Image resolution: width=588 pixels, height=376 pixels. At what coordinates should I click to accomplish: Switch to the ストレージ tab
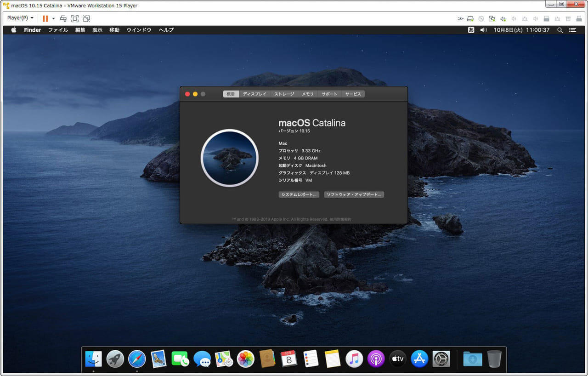(x=284, y=94)
